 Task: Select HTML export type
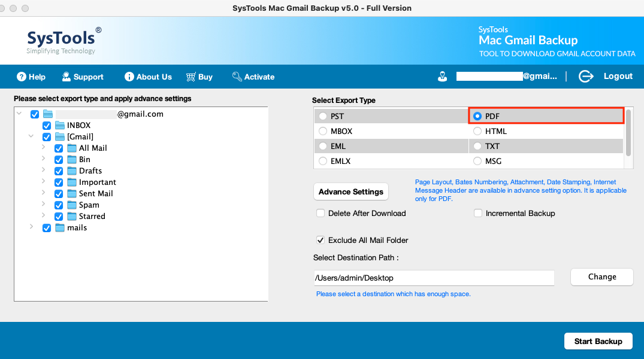(477, 131)
